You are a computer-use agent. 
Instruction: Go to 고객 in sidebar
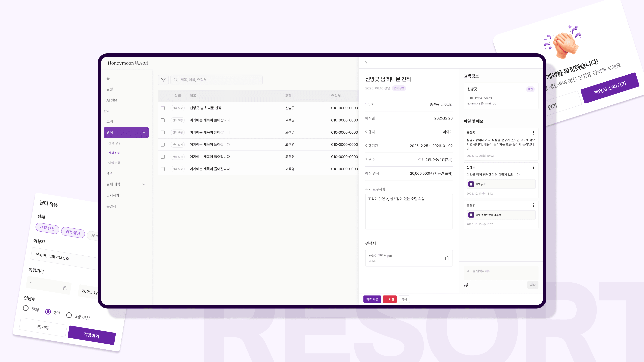click(110, 121)
